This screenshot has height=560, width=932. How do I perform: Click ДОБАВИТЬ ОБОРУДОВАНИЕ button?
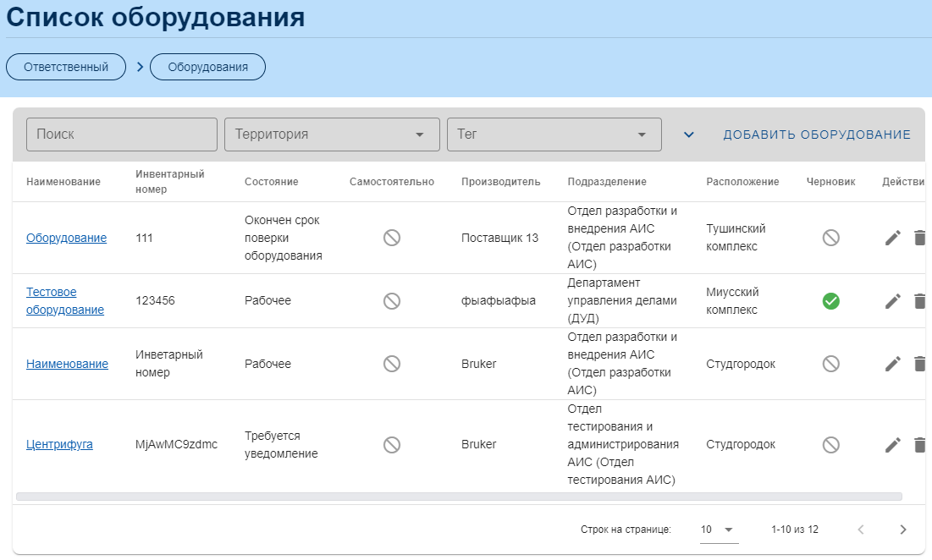[816, 135]
